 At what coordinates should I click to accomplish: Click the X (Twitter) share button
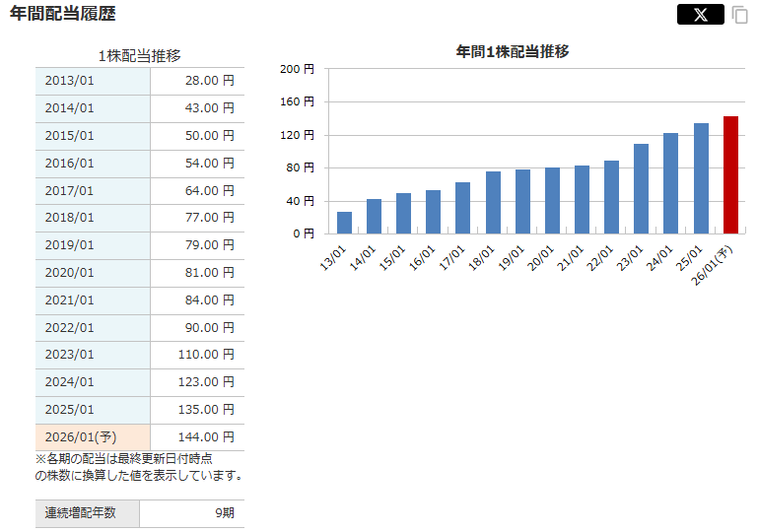coord(700,15)
